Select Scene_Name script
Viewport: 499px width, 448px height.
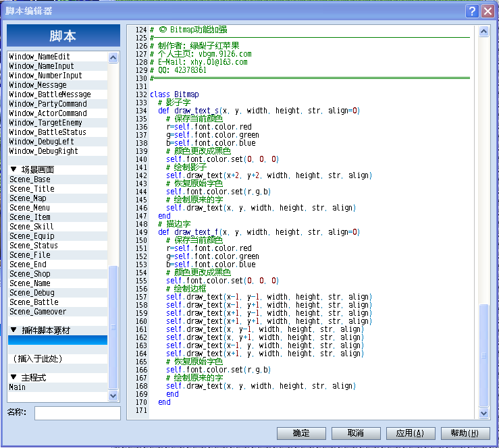point(57,283)
